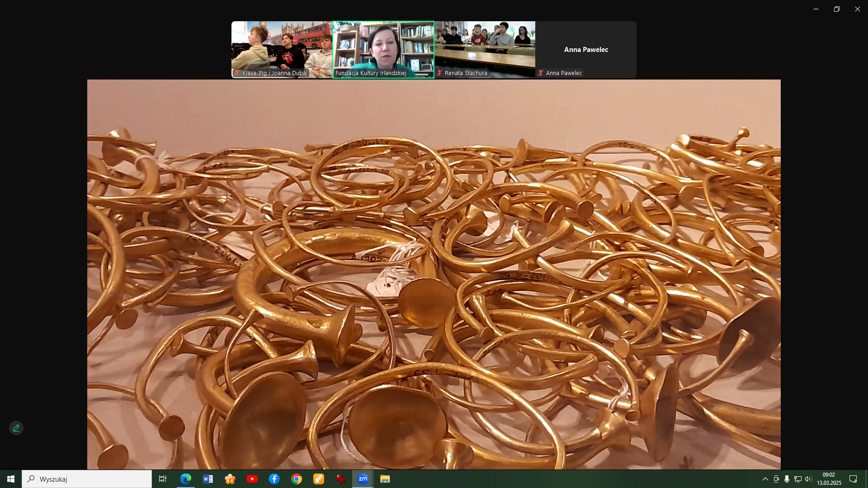This screenshot has width=868, height=488.
Task: Open the volume control in the tray
Action: (x=808, y=479)
